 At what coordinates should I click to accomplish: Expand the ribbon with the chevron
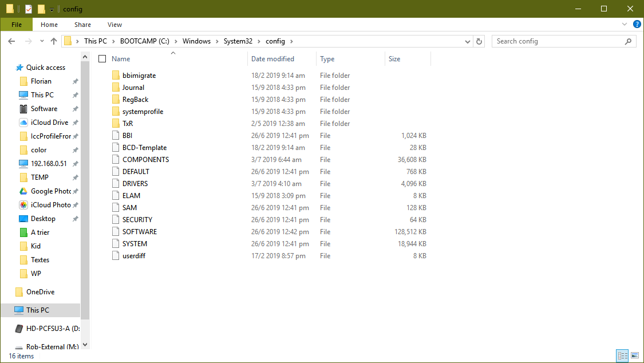625,25
